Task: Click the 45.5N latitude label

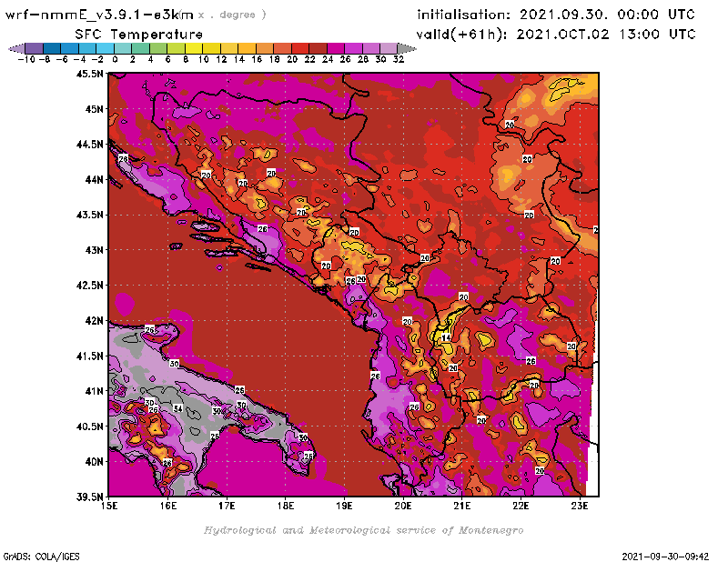Action: point(89,74)
